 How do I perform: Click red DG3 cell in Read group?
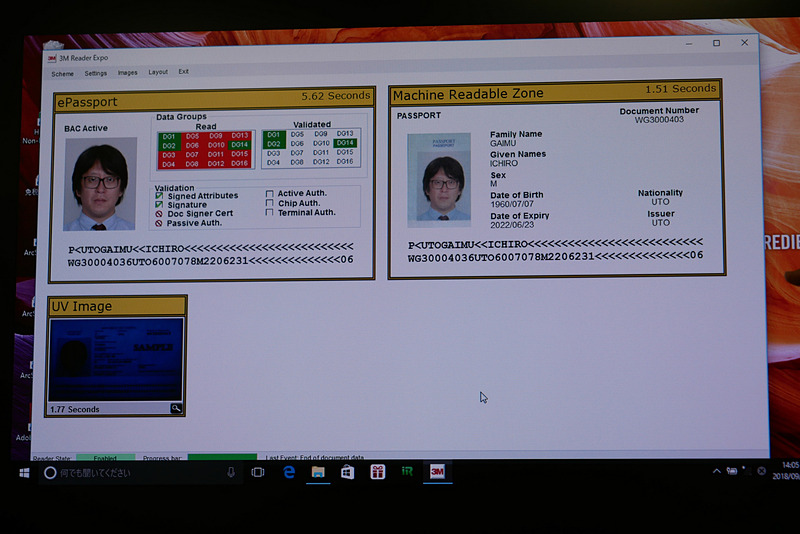coord(169,155)
